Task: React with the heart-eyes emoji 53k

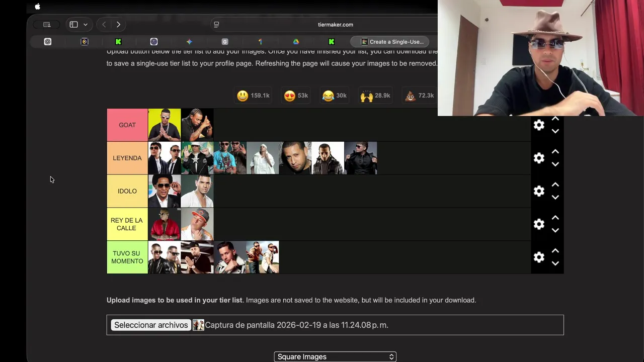Action: point(296,96)
